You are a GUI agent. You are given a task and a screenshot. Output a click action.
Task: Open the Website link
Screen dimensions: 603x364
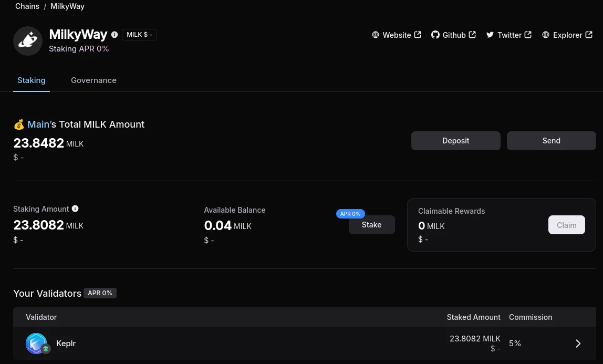point(397,35)
